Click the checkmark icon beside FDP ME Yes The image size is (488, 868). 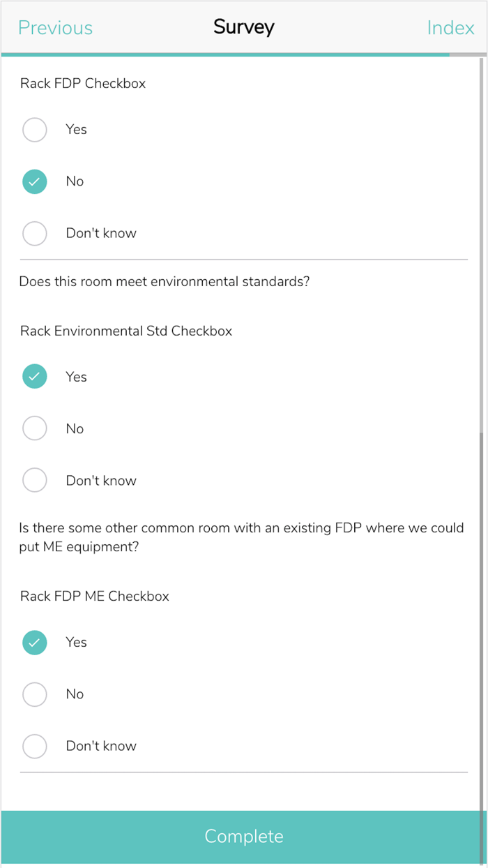tap(35, 642)
